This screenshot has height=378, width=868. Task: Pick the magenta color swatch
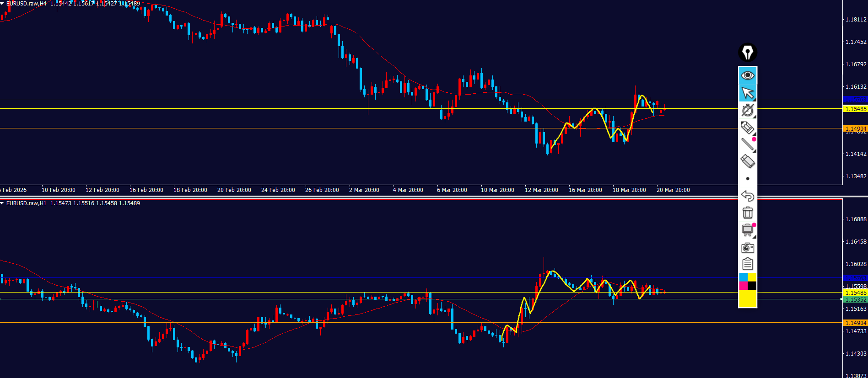pyautogui.click(x=743, y=286)
